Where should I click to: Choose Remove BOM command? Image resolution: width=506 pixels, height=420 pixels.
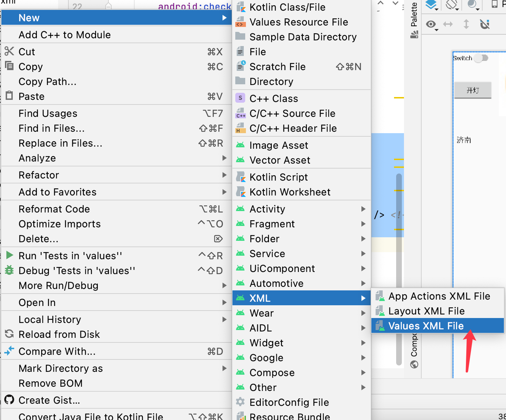[116, 383]
